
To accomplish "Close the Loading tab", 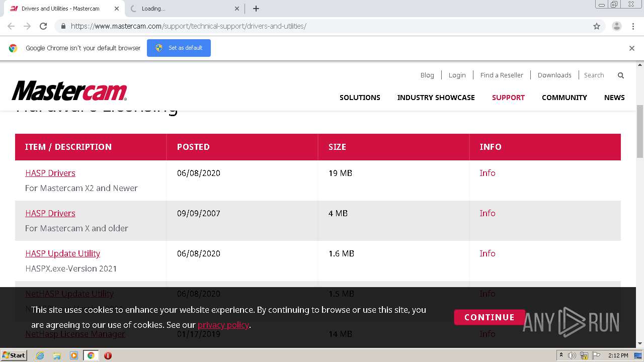I will 237,9.
